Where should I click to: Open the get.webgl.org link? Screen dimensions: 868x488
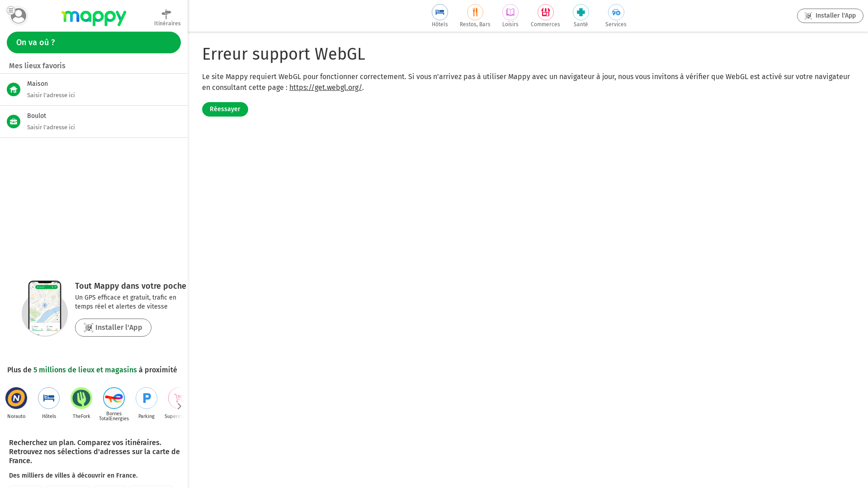pyautogui.click(x=325, y=88)
